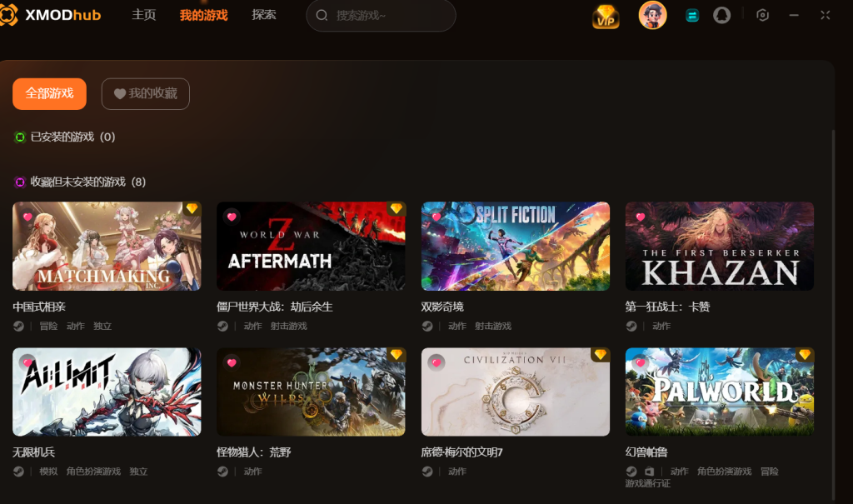Click the Xbox platform icon under 幻兽帕鲁

(x=649, y=472)
